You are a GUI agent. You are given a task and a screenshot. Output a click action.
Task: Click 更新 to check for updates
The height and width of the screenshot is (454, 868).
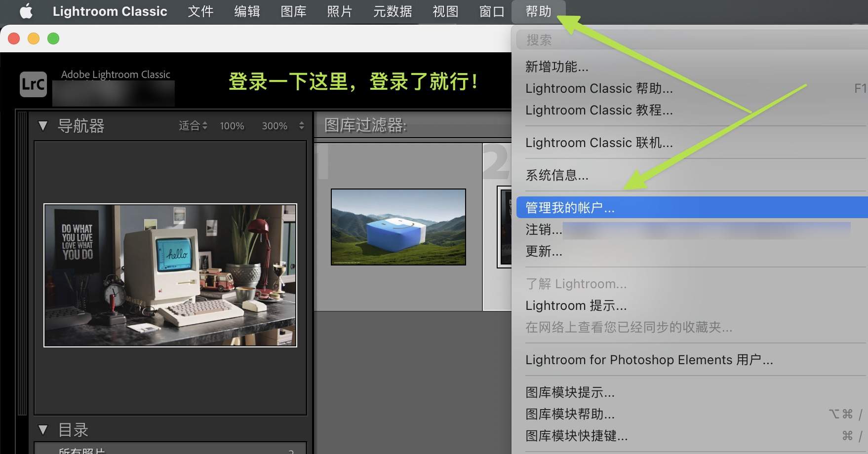pyautogui.click(x=544, y=252)
